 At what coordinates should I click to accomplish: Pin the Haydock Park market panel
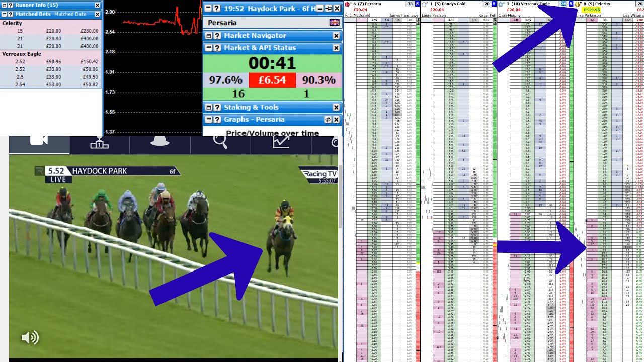(328, 9)
